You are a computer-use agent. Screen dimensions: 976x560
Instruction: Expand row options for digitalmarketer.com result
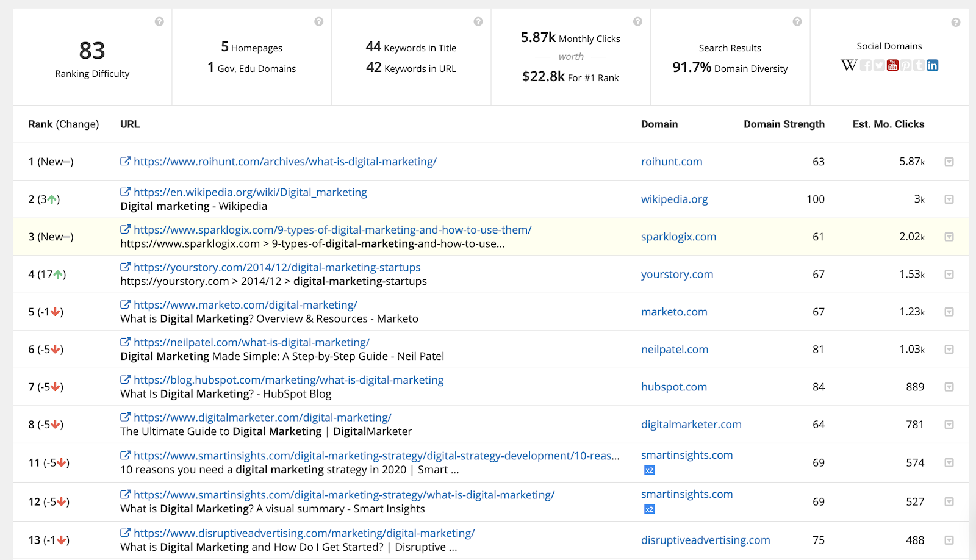pos(949,425)
